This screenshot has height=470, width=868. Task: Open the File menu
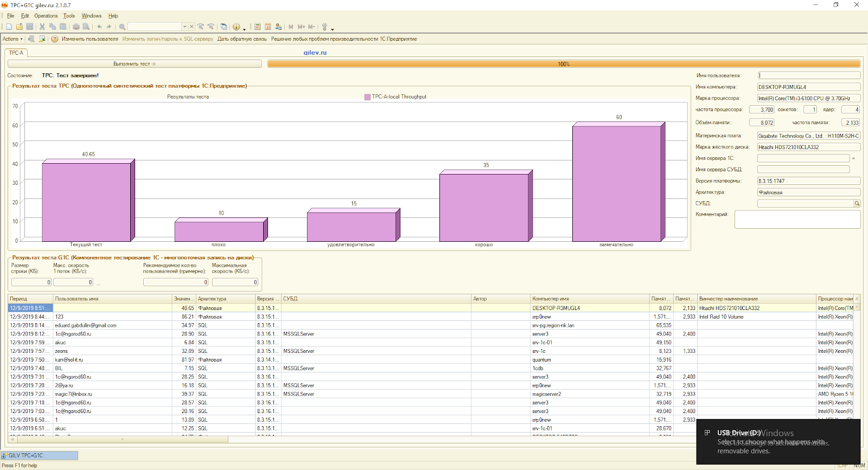coord(10,16)
